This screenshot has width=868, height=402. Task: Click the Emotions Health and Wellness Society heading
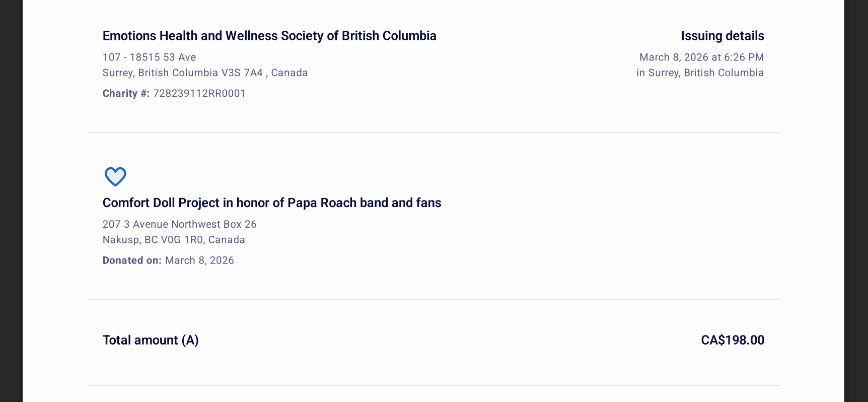(269, 36)
